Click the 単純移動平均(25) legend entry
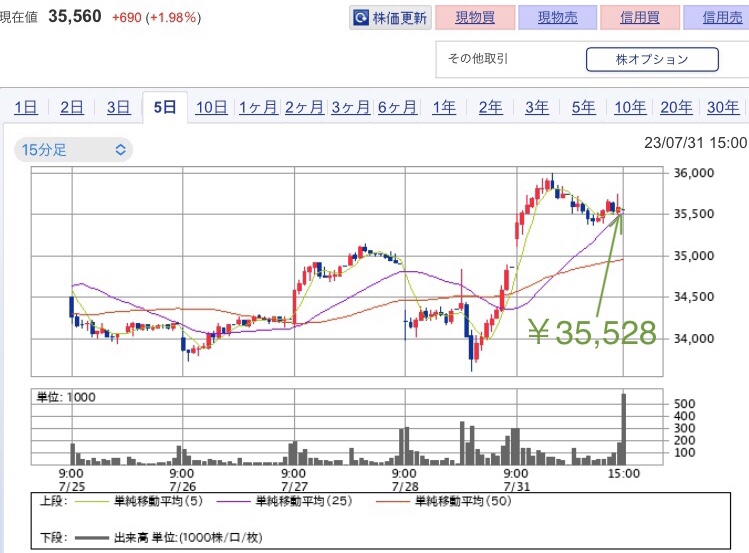 point(284,501)
